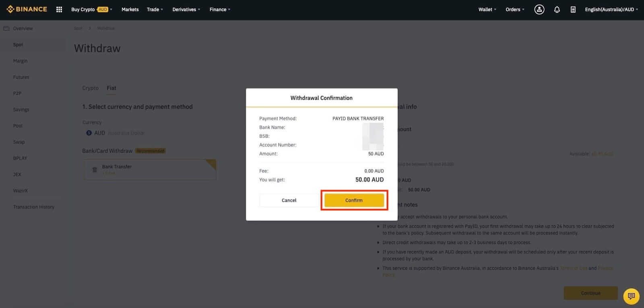Open the user profile icon

click(x=539, y=9)
